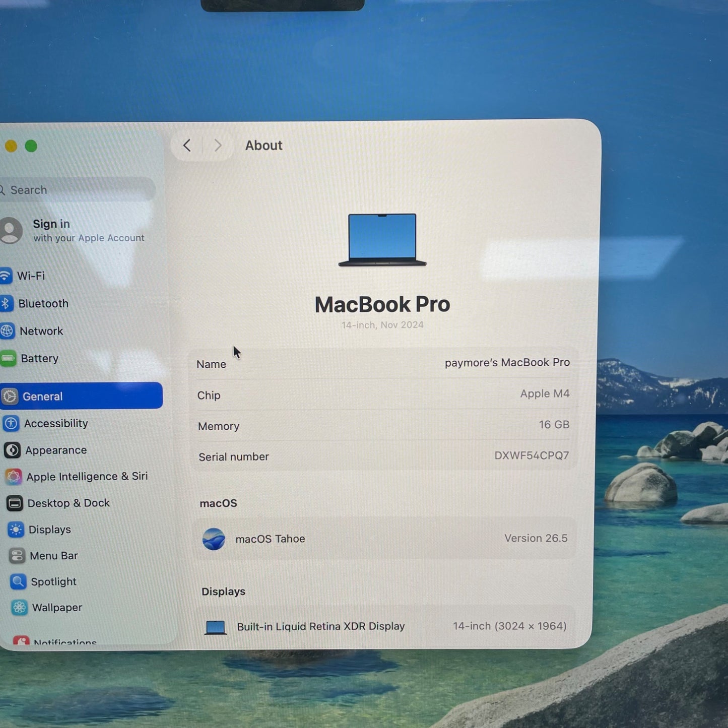Click the computer name "paymore's MacBook Pro"
The image size is (728, 728).
[507, 363]
